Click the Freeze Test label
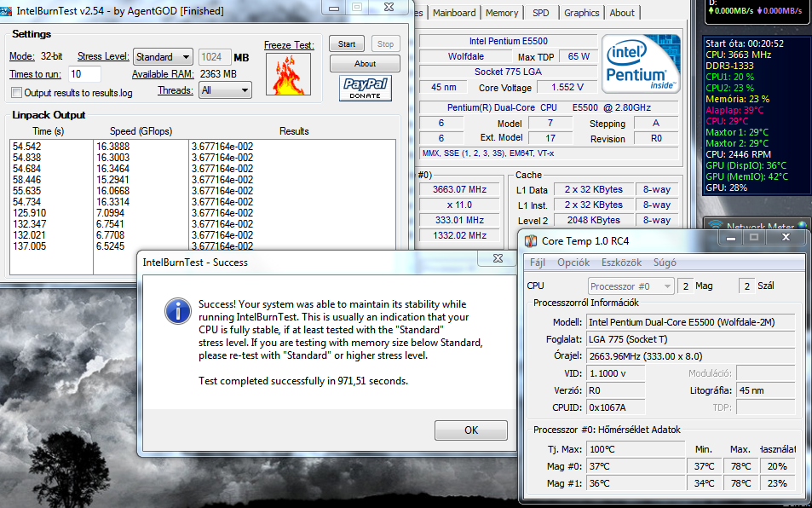Viewport: 812px width, 508px height. (289, 45)
